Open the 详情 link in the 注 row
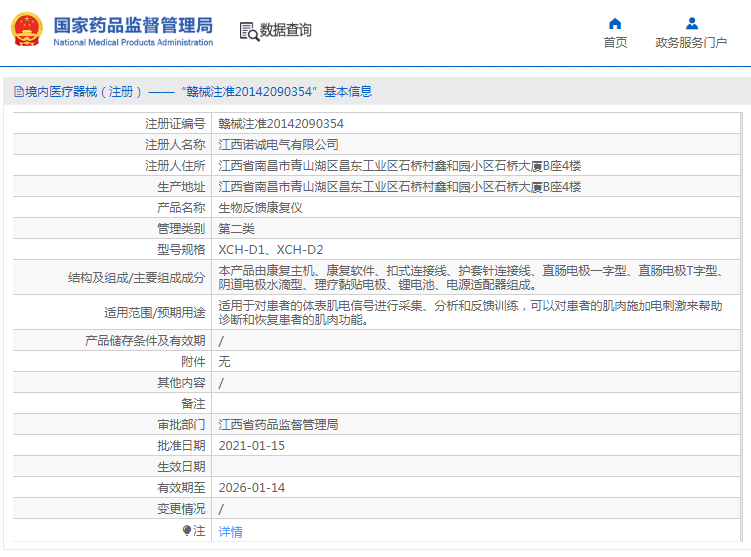Image resolution: width=751 pixels, height=557 pixels. point(230,532)
